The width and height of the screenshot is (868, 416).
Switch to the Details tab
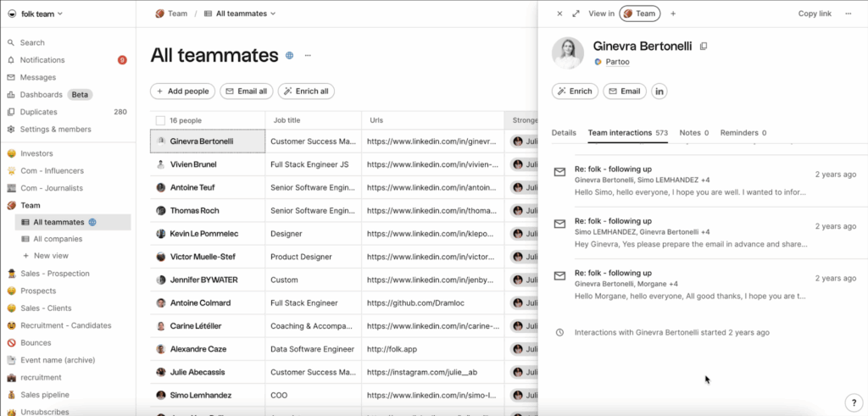point(564,133)
